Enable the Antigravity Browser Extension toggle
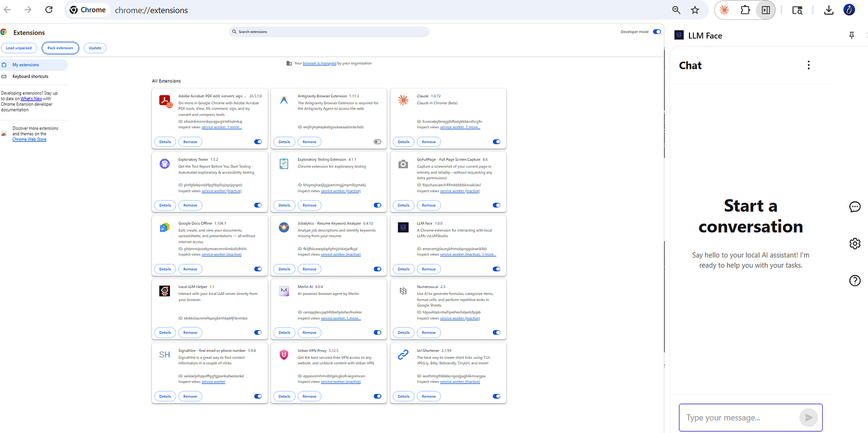Image resolution: width=868 pixels, height=433 pixels. click(377, 142)
